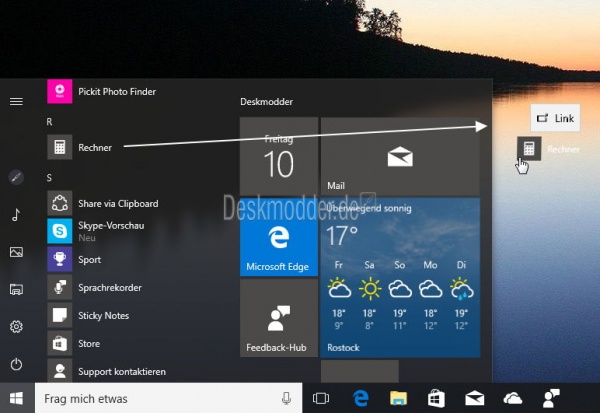Image resolution: width=600 pixels, height=413 pixels.
Task: Click the Feedback-Hub tile
Action: [x=279, y=318]
